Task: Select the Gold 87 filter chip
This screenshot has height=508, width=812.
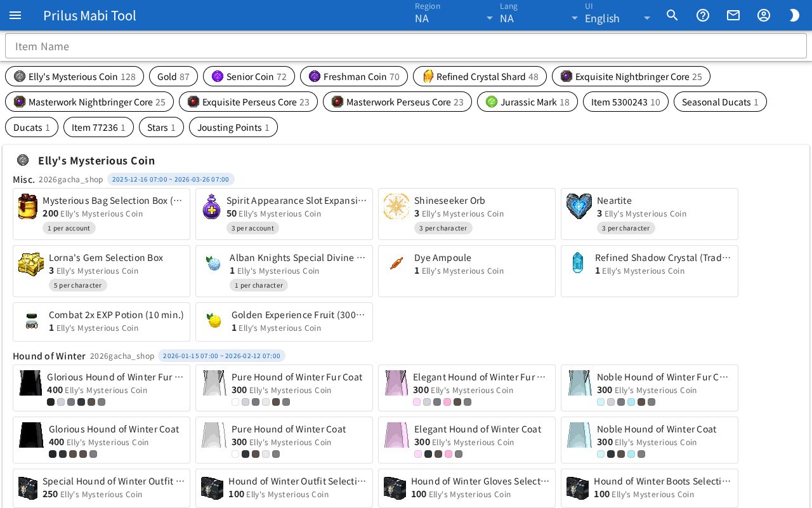Action: [173, 77]
